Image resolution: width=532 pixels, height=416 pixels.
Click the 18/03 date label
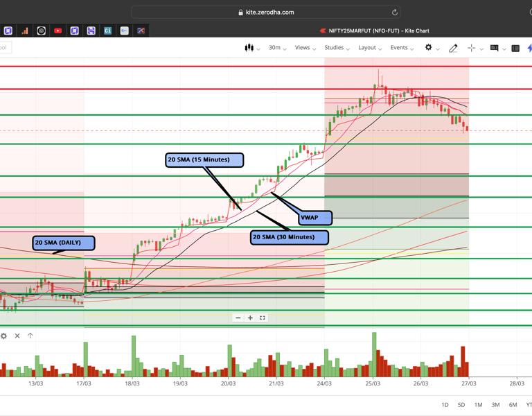pos(132,383)
